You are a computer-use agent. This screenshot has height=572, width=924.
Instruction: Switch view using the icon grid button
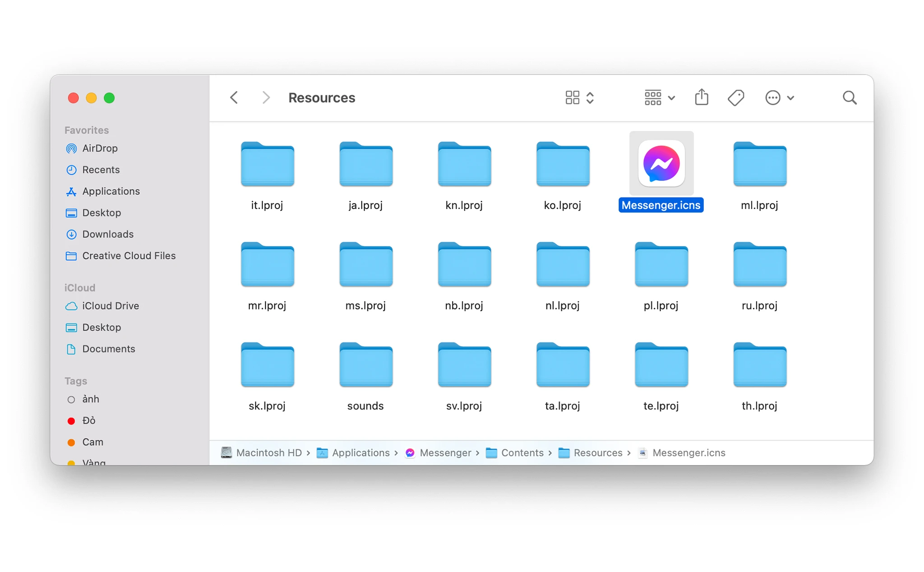click(580, 97)
